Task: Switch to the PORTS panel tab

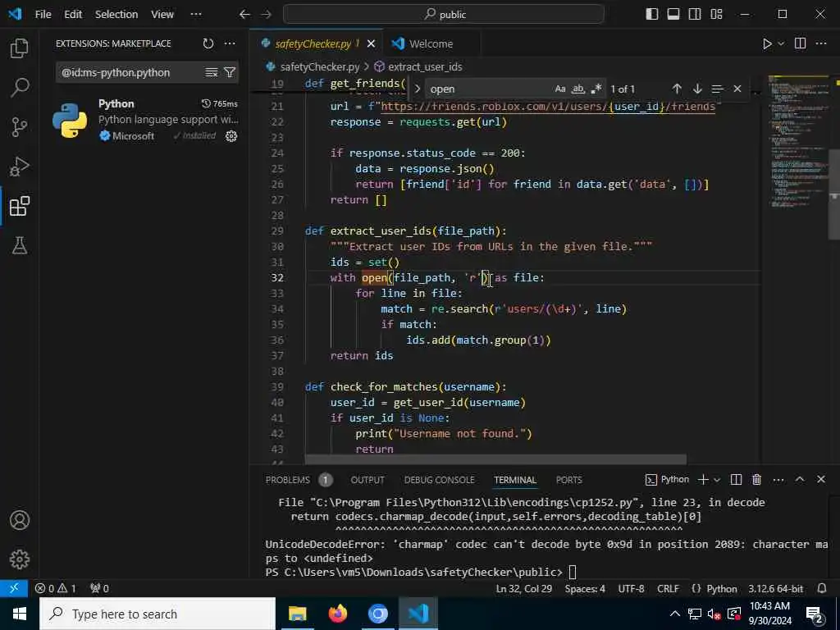Action: pyautogui.click(x=569, y=480)
